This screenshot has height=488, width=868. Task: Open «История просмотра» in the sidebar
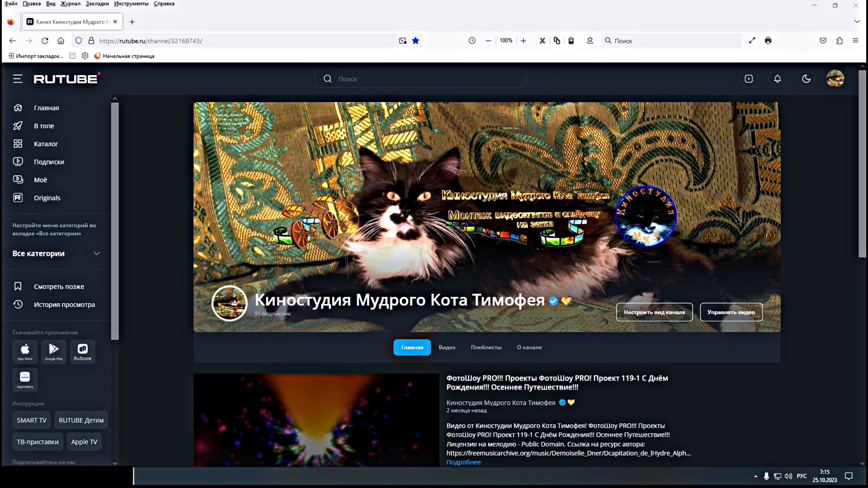(x=64, y=305)
